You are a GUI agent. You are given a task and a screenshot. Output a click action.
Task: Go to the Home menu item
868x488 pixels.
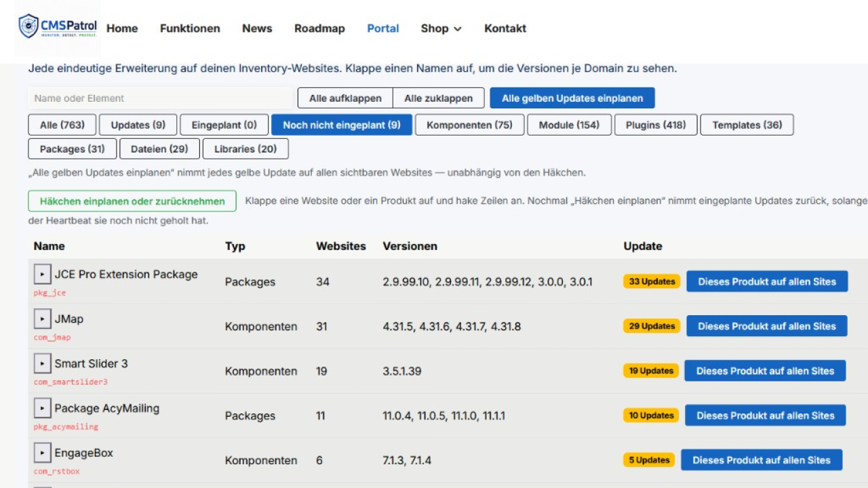click(122, 28)
